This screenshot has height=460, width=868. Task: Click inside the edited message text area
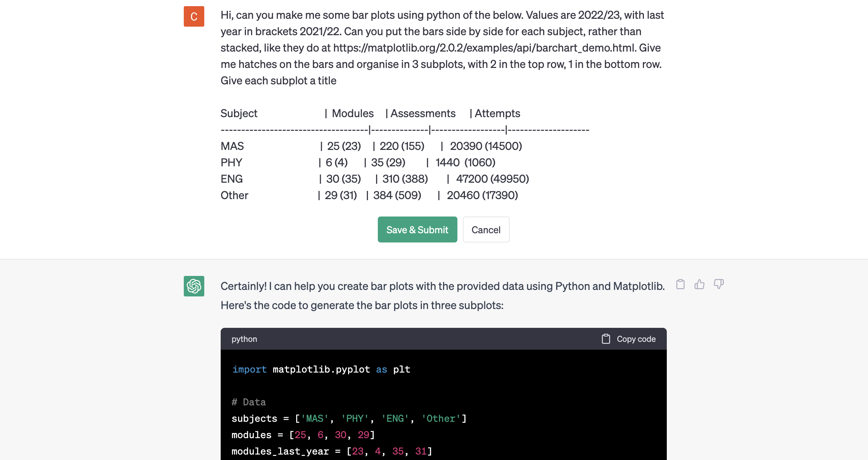click(443, 104)
